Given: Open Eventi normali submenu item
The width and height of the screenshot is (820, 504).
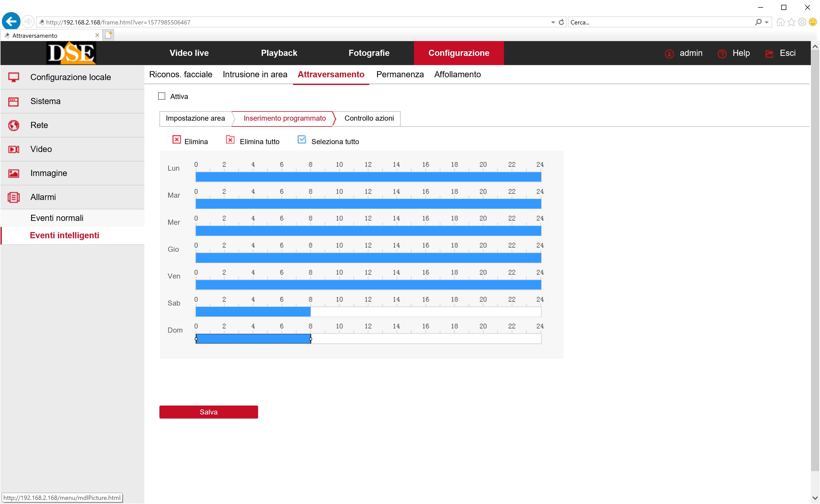Looking at the screenshot, I should coord(57,218).
